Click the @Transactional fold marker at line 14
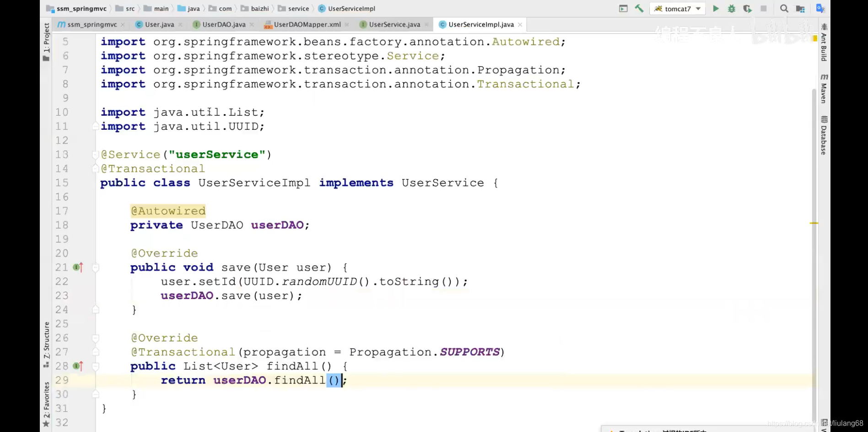This screenshot has height=432, width=868. click(x=95, y=169)
